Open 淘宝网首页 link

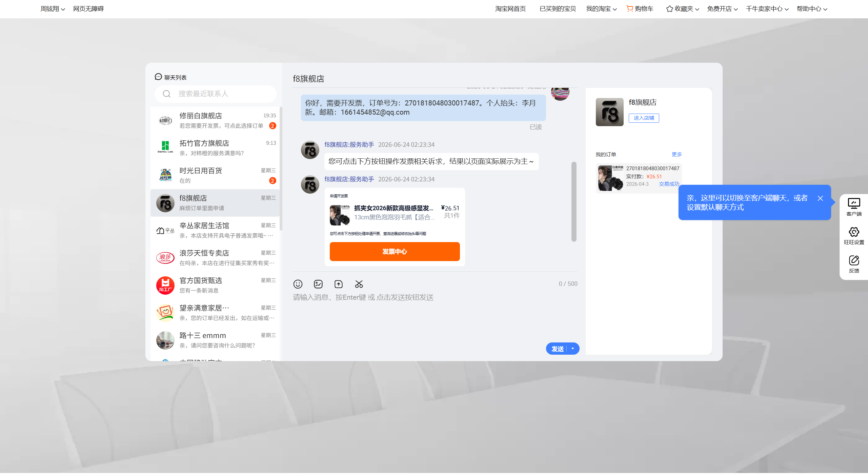[510, 9]
